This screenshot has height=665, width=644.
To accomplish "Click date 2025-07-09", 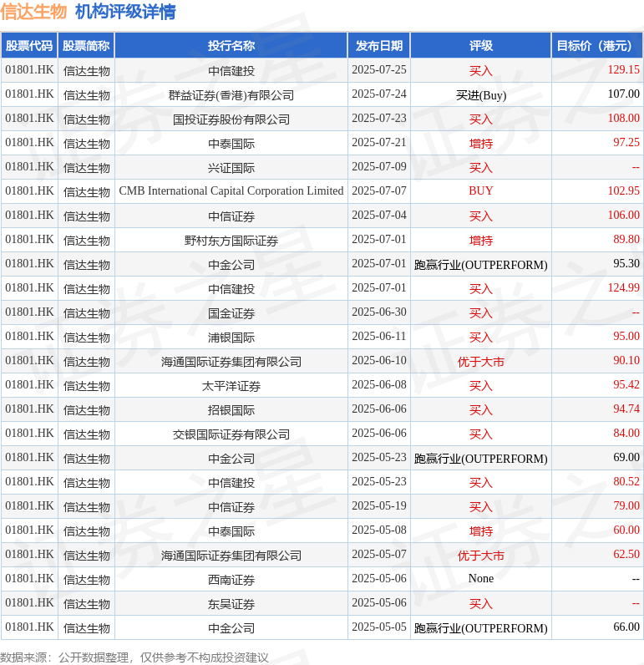I will click(379, 166).
